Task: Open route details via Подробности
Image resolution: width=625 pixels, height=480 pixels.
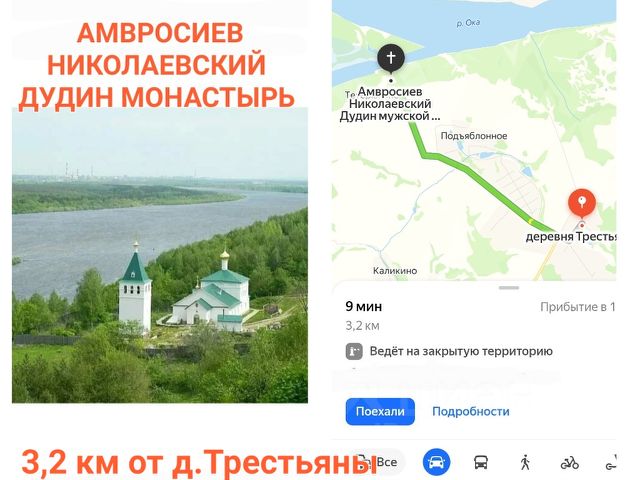Action: (471, 411)
